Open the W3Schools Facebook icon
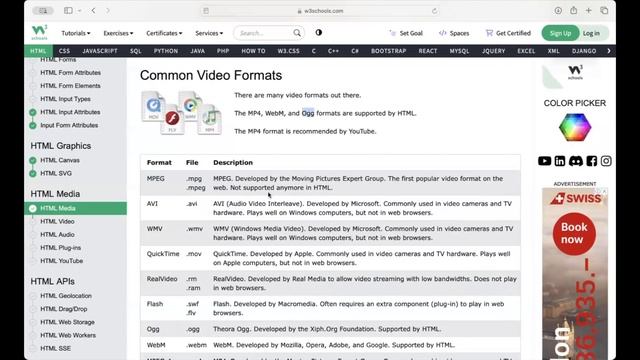 click(591, 161)
